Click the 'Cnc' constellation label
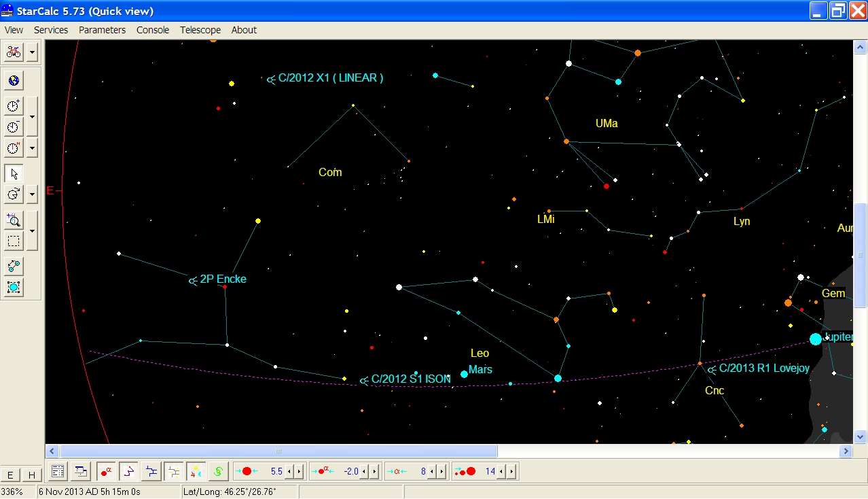The height and width of the screenshot is (499, 868). (715, 391)
